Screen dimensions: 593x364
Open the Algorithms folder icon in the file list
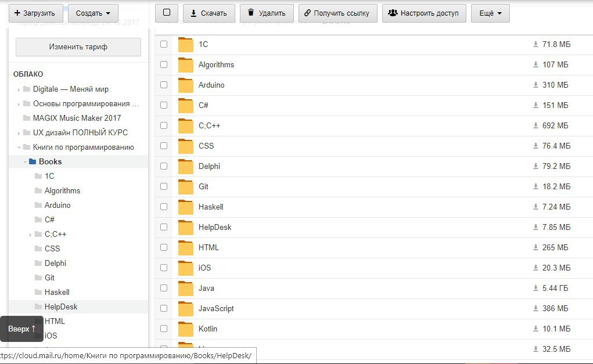pyautogui.click(x=186, y=65)
